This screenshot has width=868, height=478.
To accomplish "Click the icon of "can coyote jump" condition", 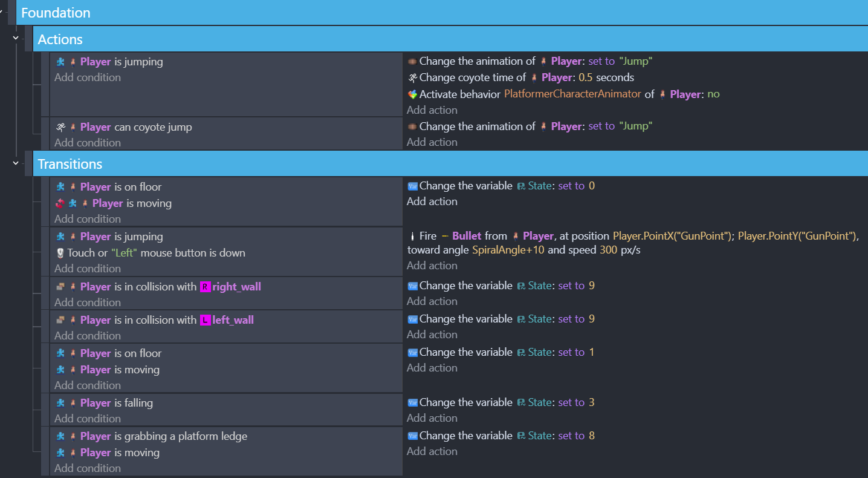I will tap(60, 127).
